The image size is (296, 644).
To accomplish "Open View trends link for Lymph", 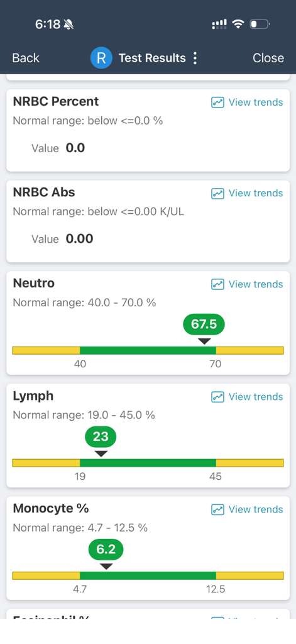I will (x=255, y=397).
